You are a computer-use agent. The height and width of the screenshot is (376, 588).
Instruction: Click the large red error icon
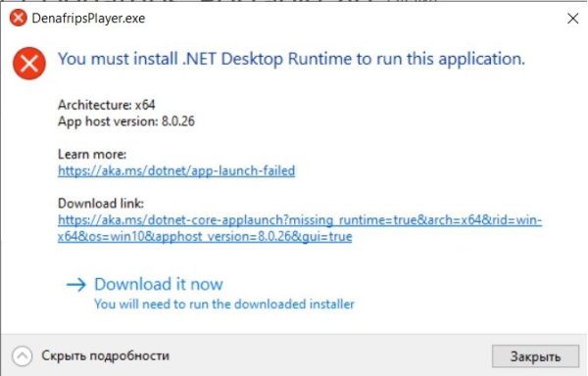tap(29, 64)
